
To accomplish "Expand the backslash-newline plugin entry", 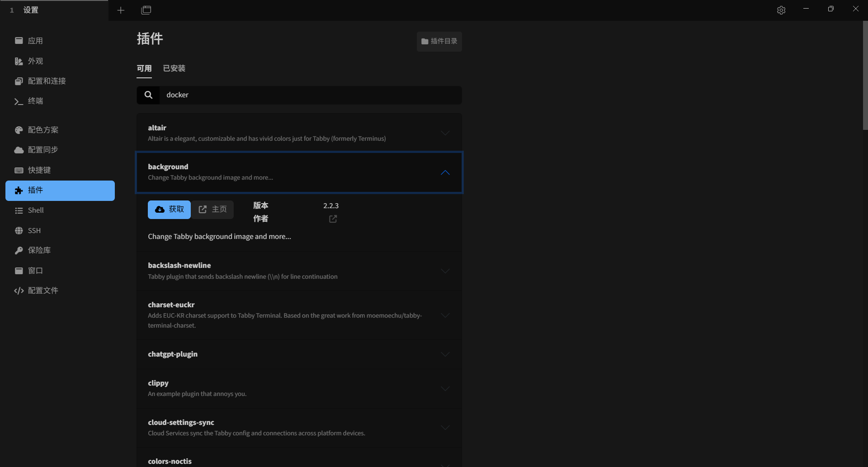I will (445, 271).
